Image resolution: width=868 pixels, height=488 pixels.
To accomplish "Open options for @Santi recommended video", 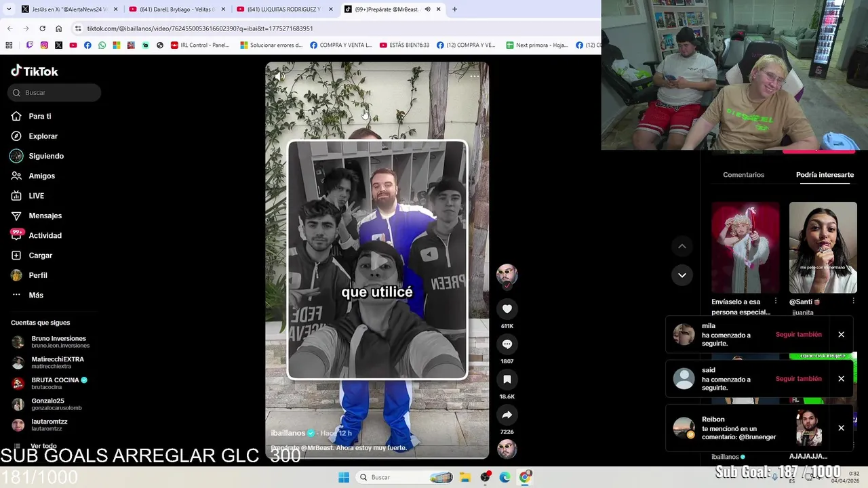I will (x=853, y=301).
